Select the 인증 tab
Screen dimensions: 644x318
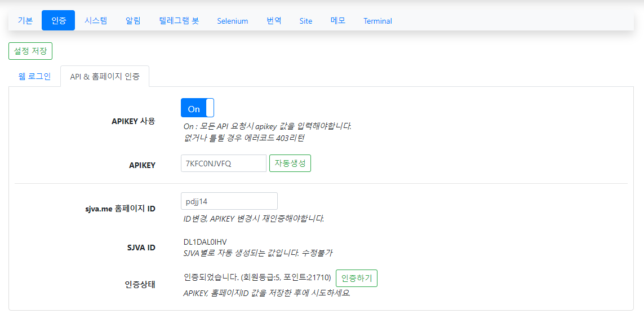58,21
